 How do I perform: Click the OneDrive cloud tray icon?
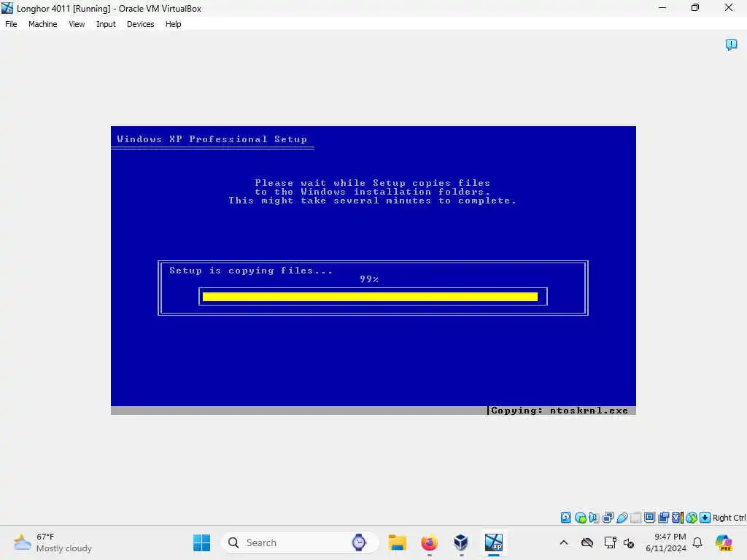pos(587,542)
